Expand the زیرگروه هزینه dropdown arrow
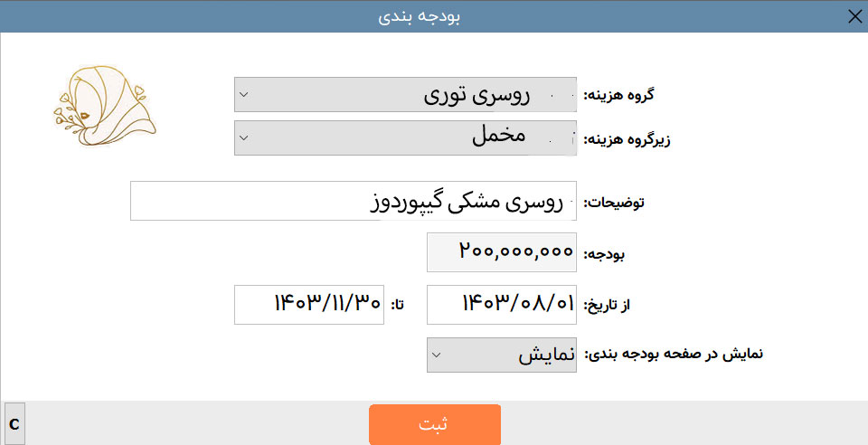The width and height of the screenshot is (868, 445). 243,137
